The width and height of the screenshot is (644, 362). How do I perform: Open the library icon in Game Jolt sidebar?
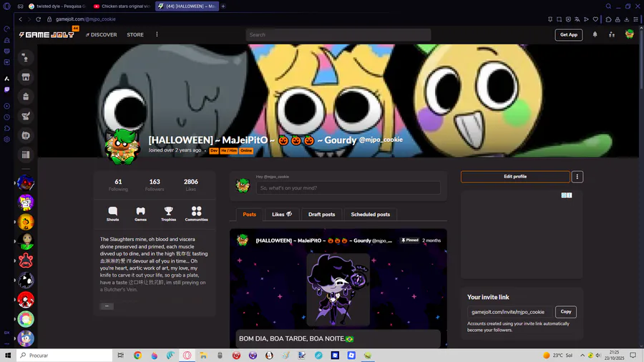point(26,155)
